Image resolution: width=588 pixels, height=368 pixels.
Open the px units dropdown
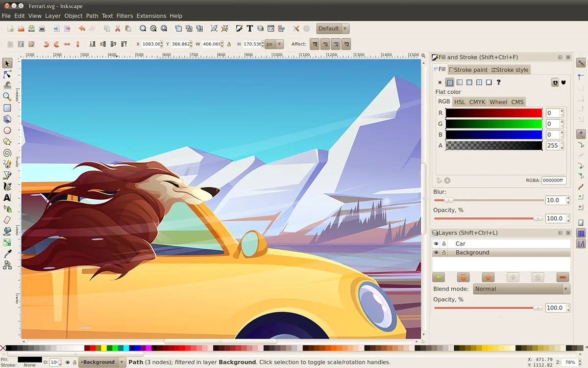point(274,44)
